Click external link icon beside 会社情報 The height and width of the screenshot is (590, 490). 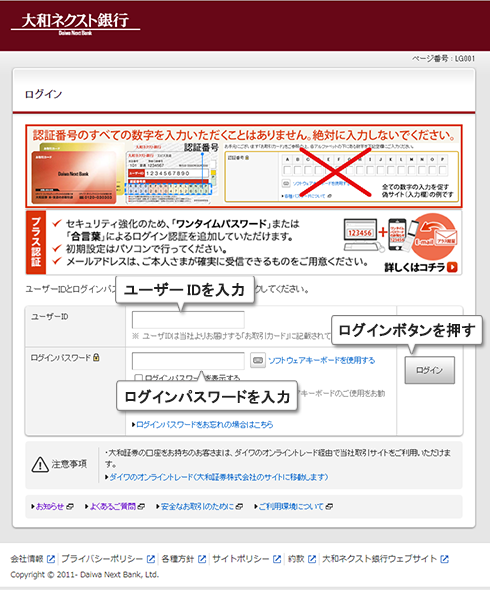tap(51, 559)
